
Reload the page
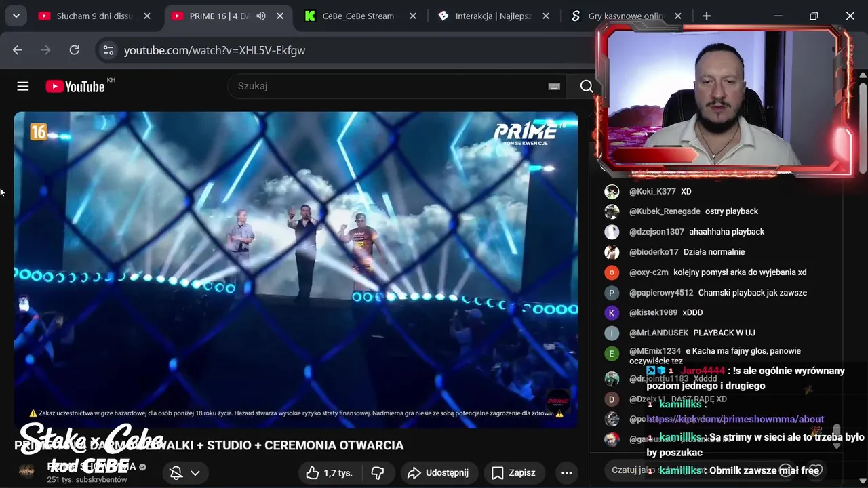click(75, 50)
